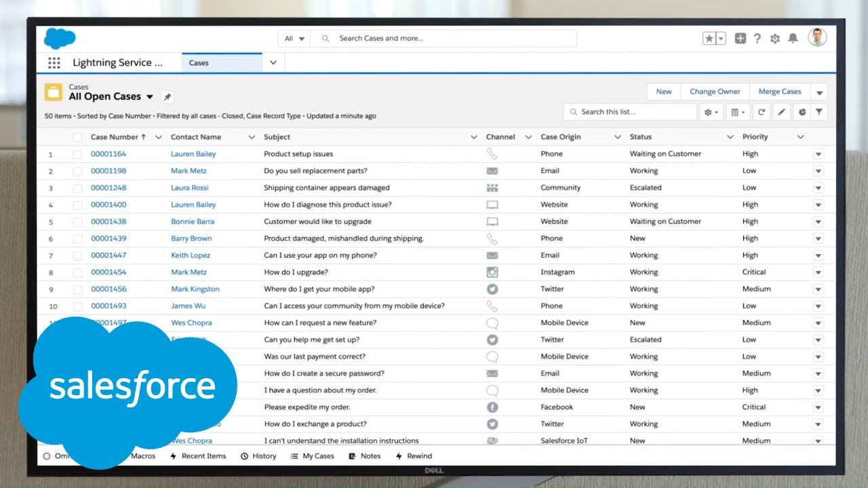Click Facebook channel icon for expedite my order
The width and height of the screenshot is (868, 488).
492,407
